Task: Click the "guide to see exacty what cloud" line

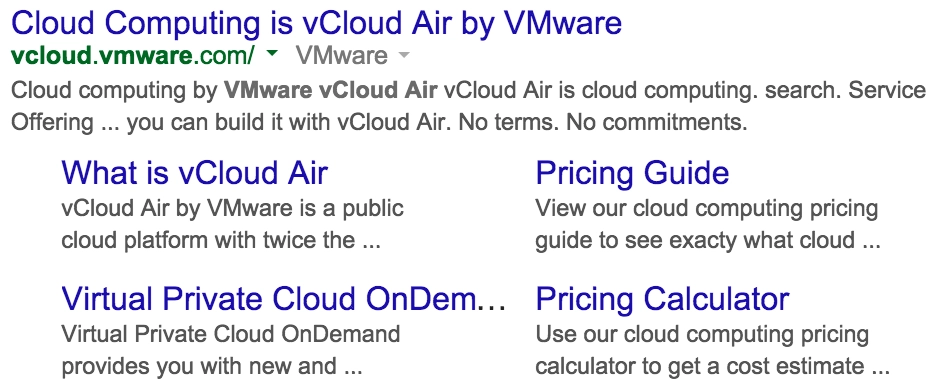Action: coord(695,240)
